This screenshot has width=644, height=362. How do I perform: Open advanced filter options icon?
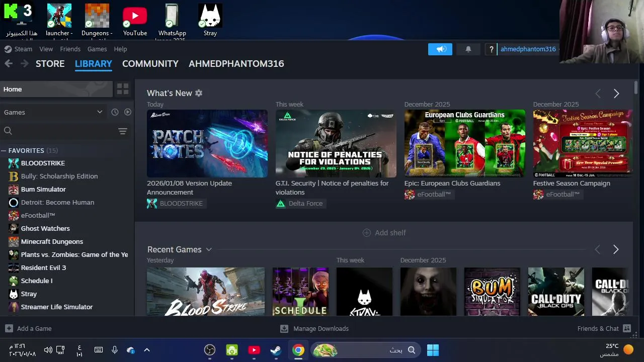(x=122, y=131)
